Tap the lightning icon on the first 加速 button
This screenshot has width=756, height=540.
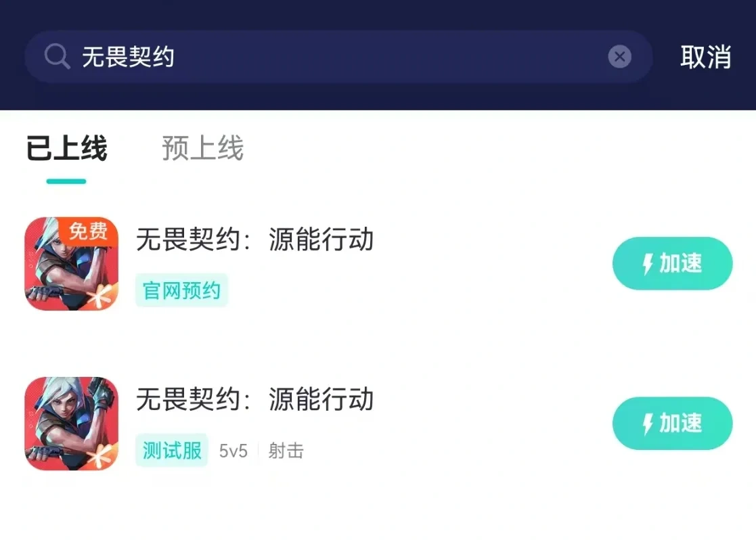click(648, 264)
